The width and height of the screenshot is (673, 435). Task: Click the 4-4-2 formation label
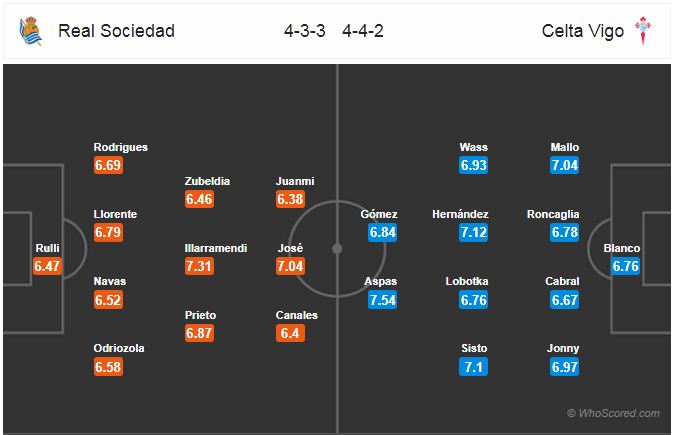[x=363, y=31]
